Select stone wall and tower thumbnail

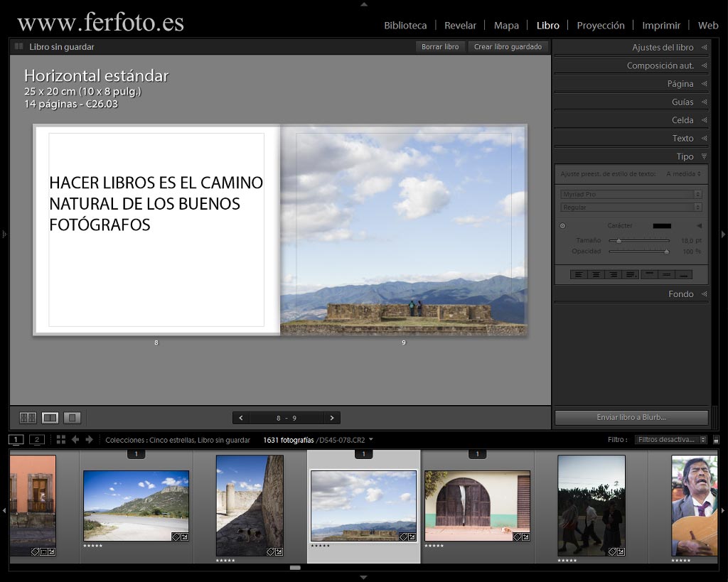(x=250, y=505)
